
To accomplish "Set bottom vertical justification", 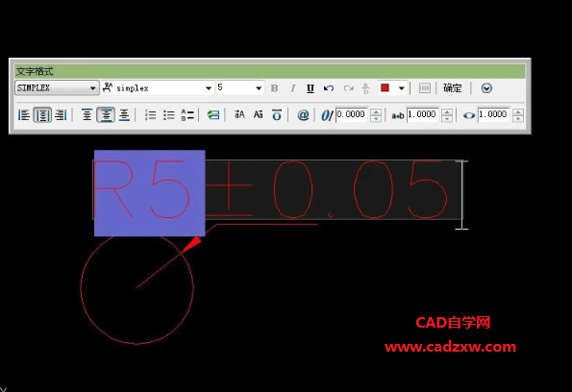I will pos(124,115).
